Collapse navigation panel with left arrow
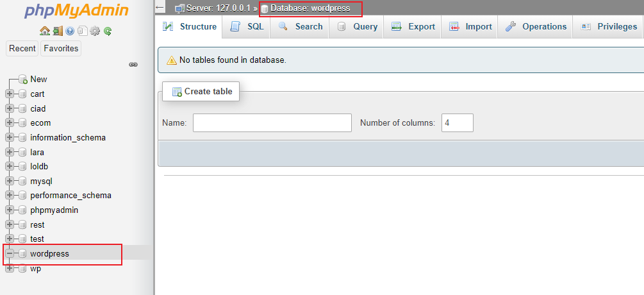644x295 pixels. coord(160,8)
